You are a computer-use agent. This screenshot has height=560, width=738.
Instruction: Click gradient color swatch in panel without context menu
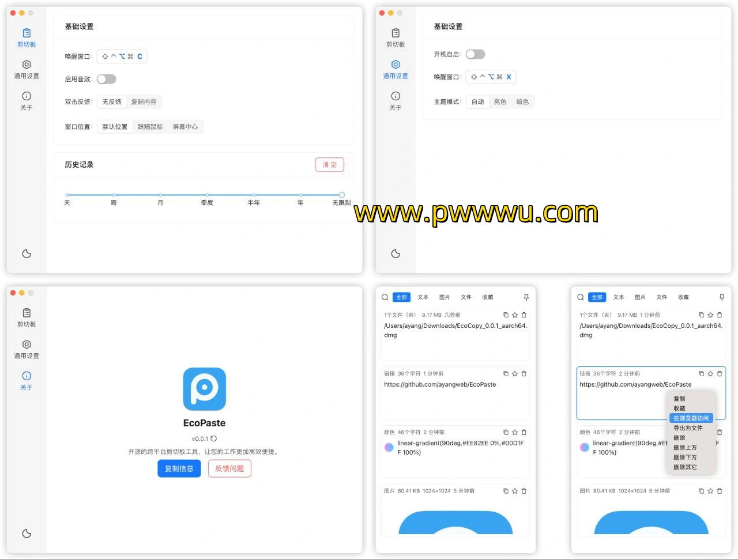click(389, 447)
